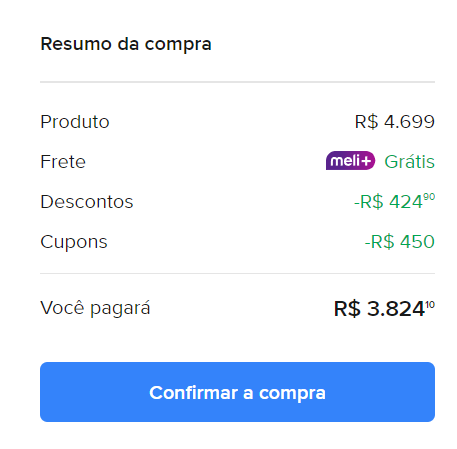Viewport: 457px width, 449px height.
Task: Click the superscript 10 cents on total
Action: (x=430, y=305)
